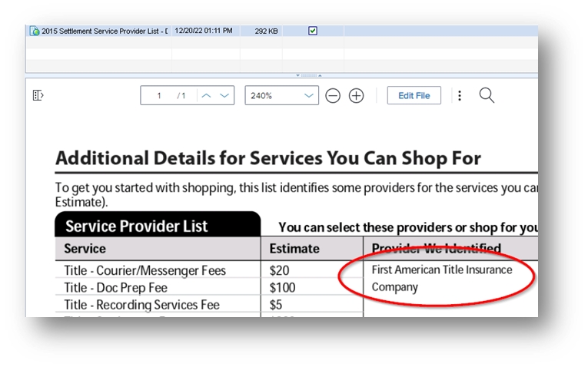Toggle the sidebar panel icon

pos(38,95)
